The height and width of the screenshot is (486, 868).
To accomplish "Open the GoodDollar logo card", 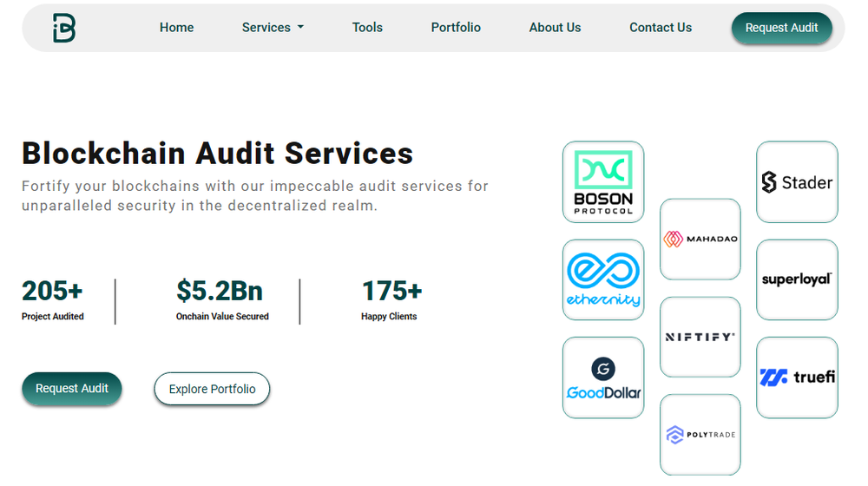I will [603, 378].
